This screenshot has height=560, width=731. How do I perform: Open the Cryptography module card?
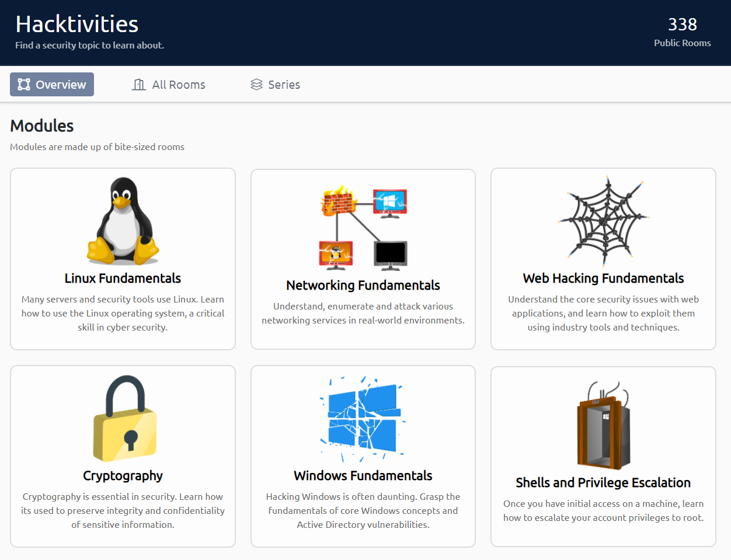click(123, 457)
